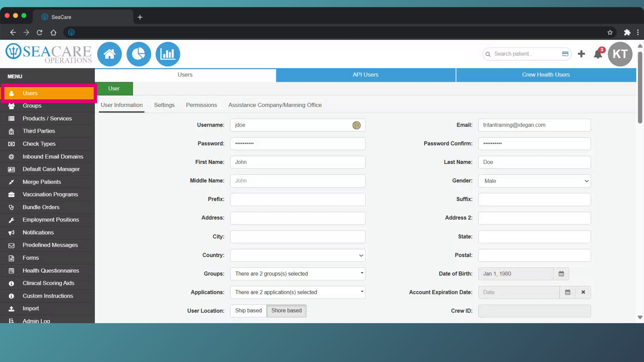
Task: Click the Default Case Manager card icon
Action: pyautogui.click(x=11, y=170)
